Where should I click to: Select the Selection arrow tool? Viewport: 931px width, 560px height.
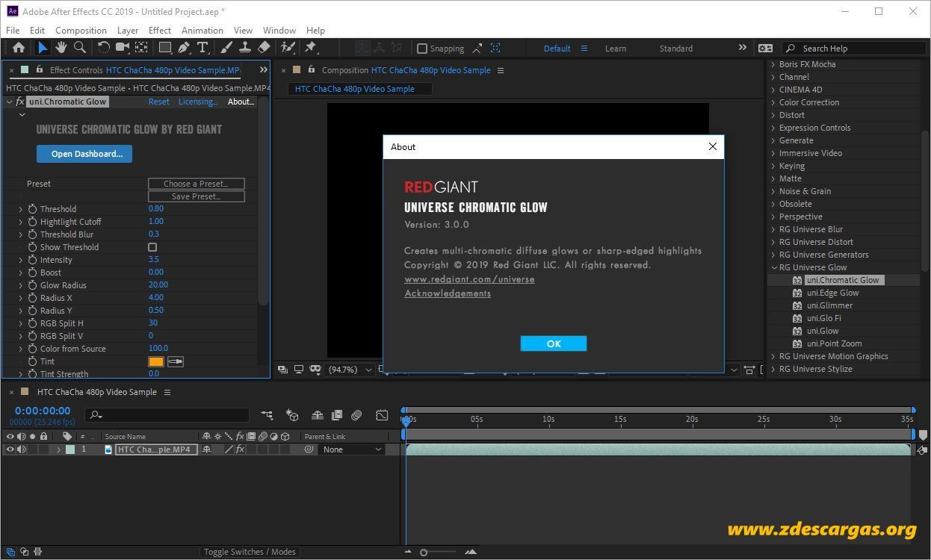point(43,48)
